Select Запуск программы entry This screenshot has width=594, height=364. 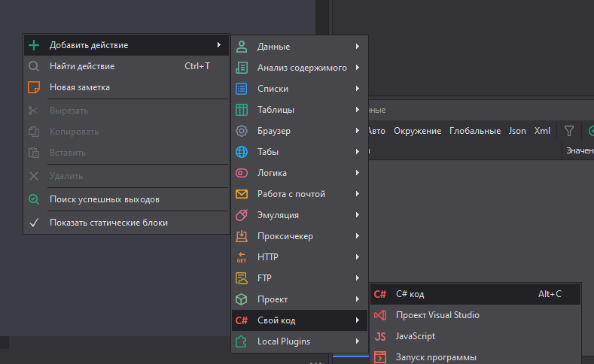click(436, 357)
